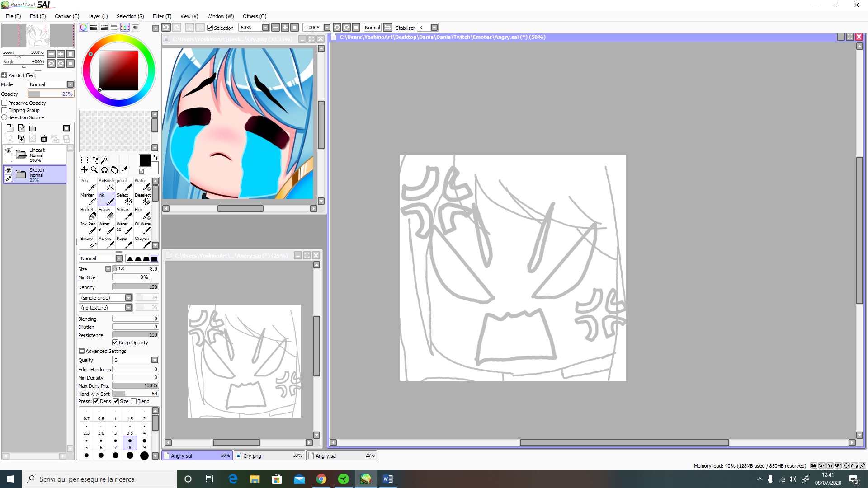Open the rotation angle +000° dropdown
The height and width of the screenshot is (488, 868).
[x=327, y=28]
